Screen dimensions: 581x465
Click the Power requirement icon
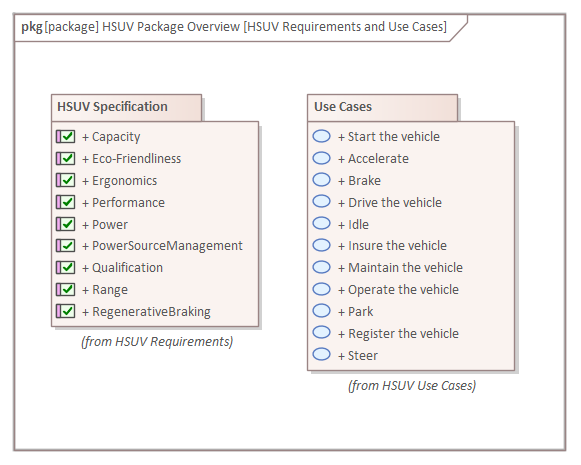[x=66, y=224]
